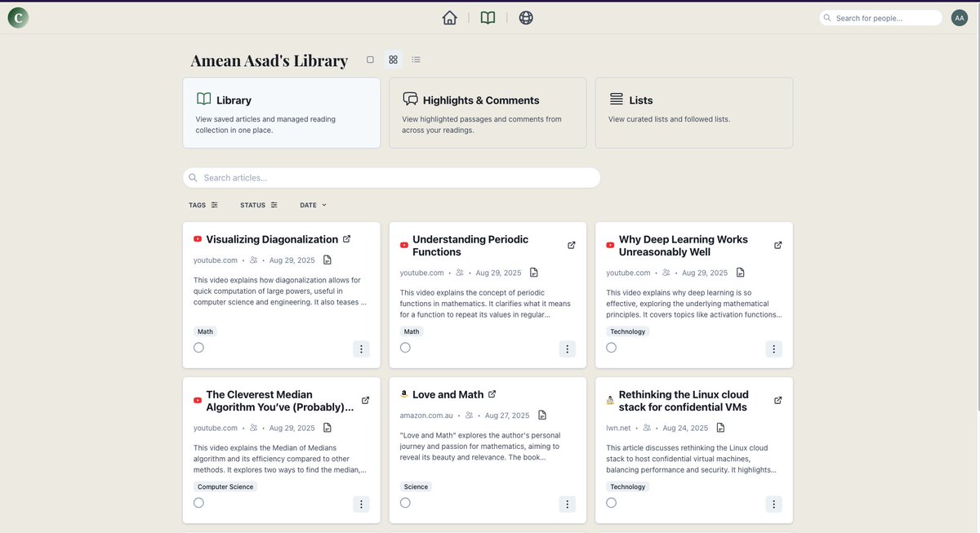Click amazon.com.au source on Love and Math

(425, 415)
